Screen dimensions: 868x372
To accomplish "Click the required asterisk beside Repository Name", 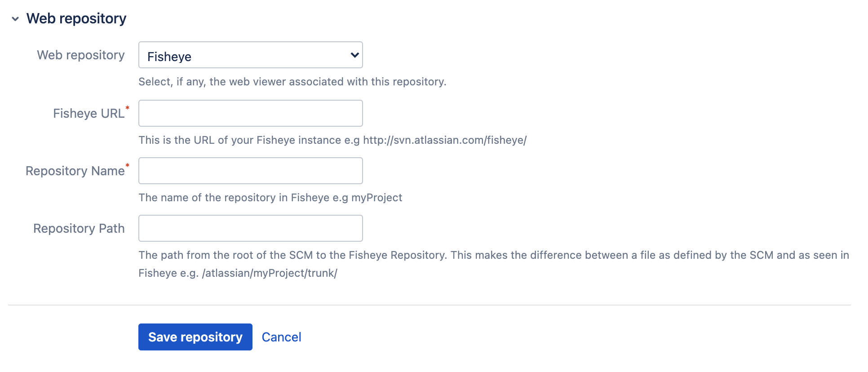I will 128,166.
